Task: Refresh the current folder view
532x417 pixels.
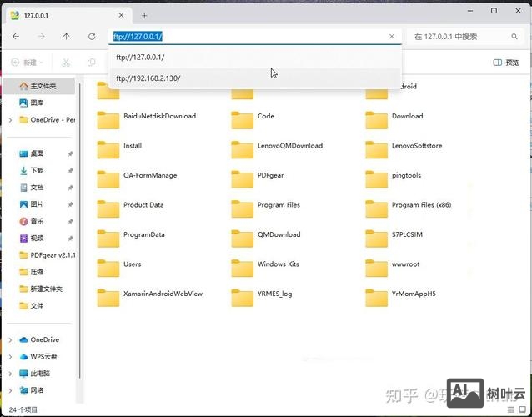Action: (x=92, y=37)
